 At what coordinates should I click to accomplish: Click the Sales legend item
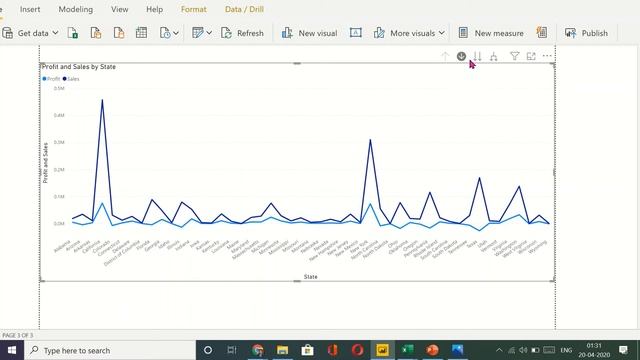click(71, 79)
